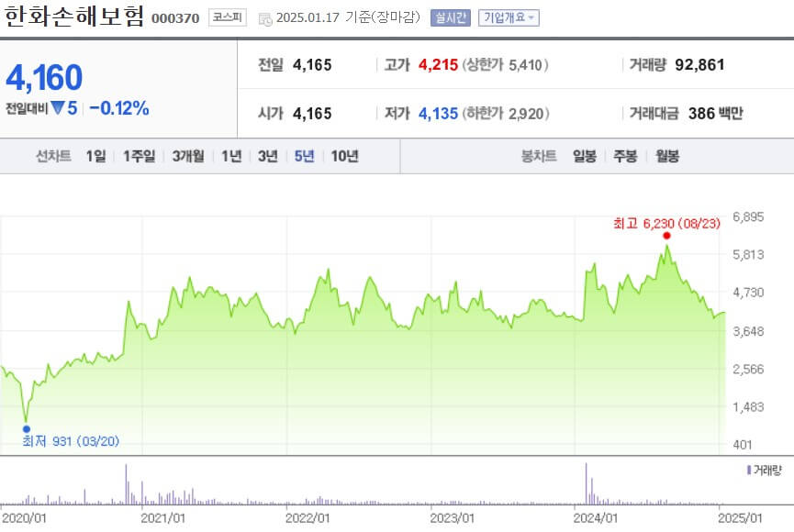This screenshot has width=794, height=532.
Task: Click the 시가 value 4,165
Action: [x=312, y=114]
